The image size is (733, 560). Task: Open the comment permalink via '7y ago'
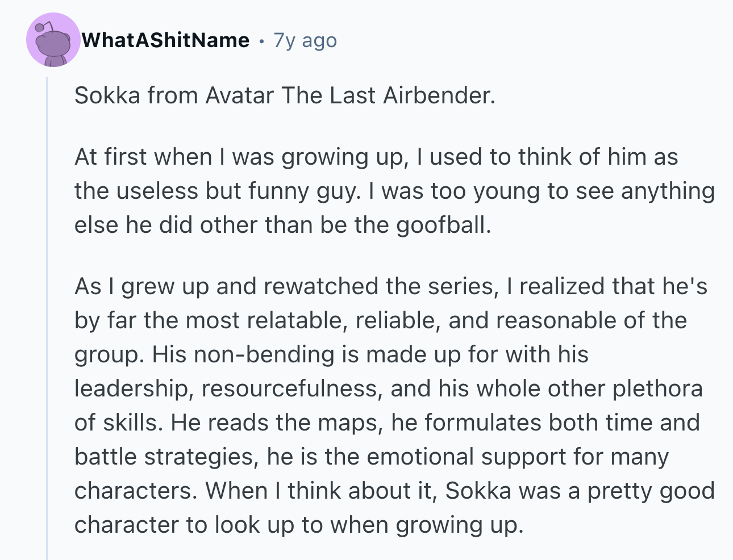pyautogui.click(x=305, y=40)
